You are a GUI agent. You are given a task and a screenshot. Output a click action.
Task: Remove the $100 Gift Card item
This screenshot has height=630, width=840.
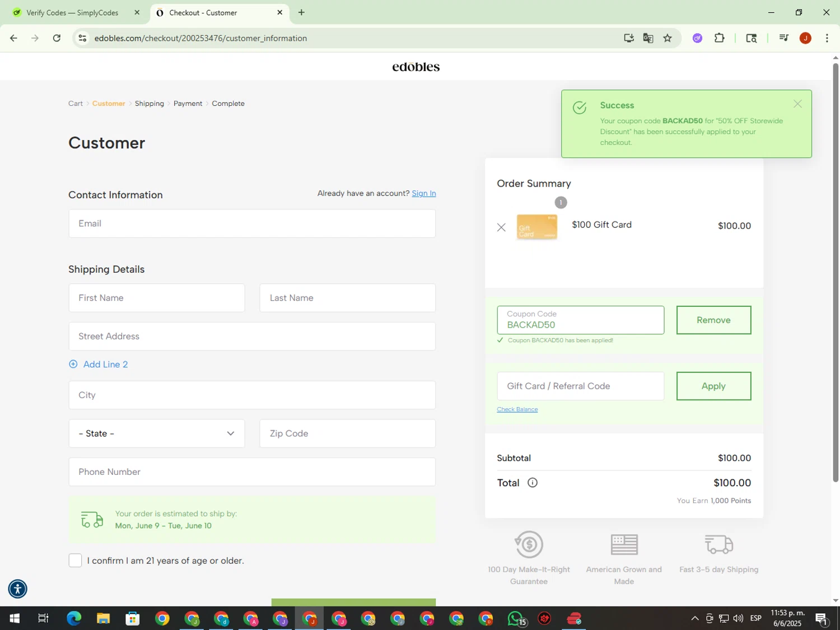(501, 227)
